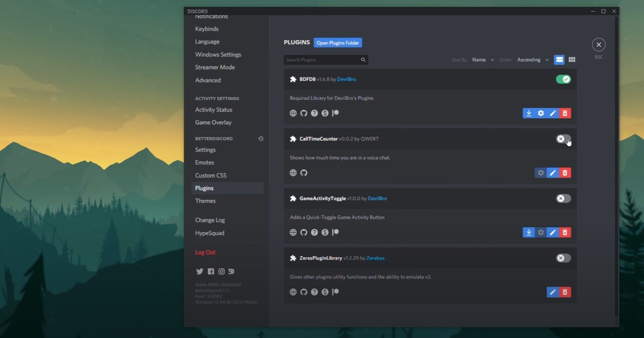The height and width of the screenshot is (338, 644).
Task: Enable the ZeresPluginLibrary plugin
Action: [x=563, y=258]
